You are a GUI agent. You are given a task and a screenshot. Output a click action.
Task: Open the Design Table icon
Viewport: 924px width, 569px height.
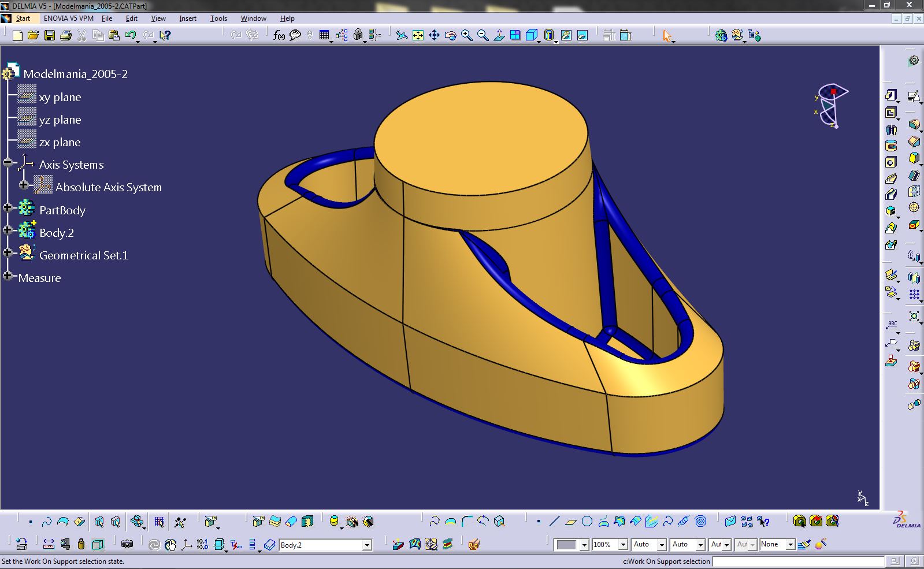point(324,36)
